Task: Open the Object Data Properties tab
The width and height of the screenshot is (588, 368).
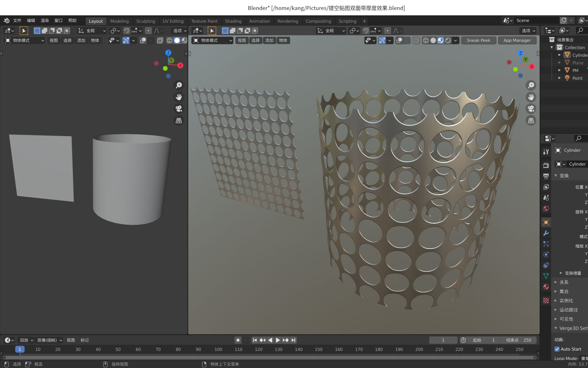Action: pyautogui.click(x=546, y=276)
